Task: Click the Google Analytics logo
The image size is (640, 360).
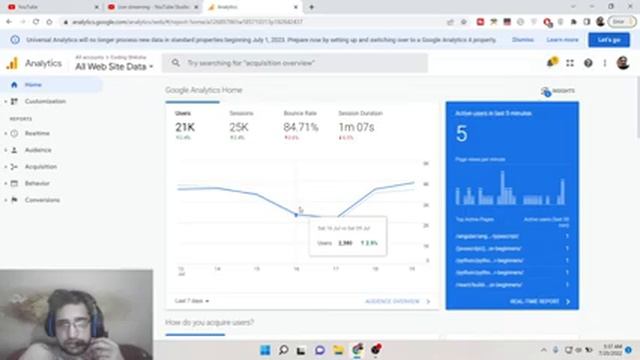Action: (12, 63)
